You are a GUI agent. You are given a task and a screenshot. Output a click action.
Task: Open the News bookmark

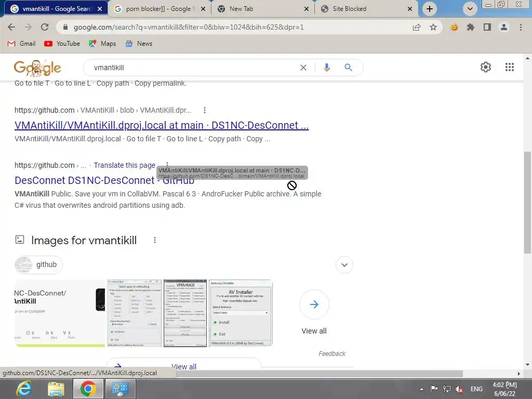(x=138, y=44)
